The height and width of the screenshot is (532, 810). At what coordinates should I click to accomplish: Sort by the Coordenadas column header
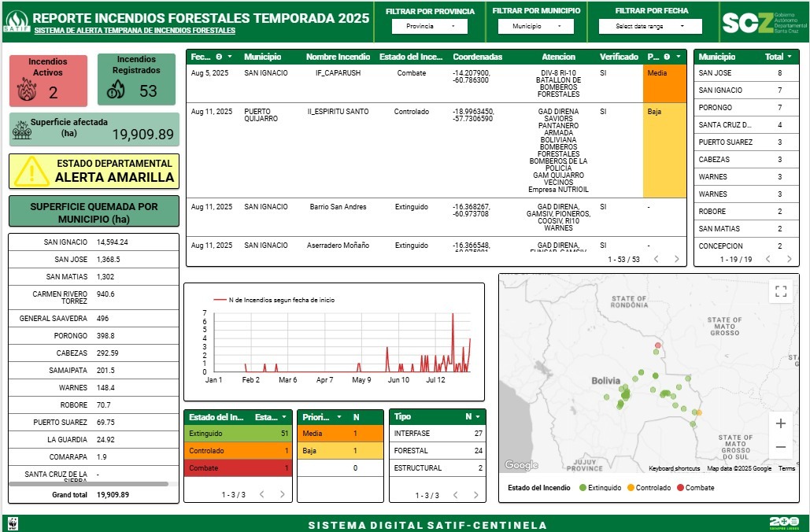tap(477, 57)
